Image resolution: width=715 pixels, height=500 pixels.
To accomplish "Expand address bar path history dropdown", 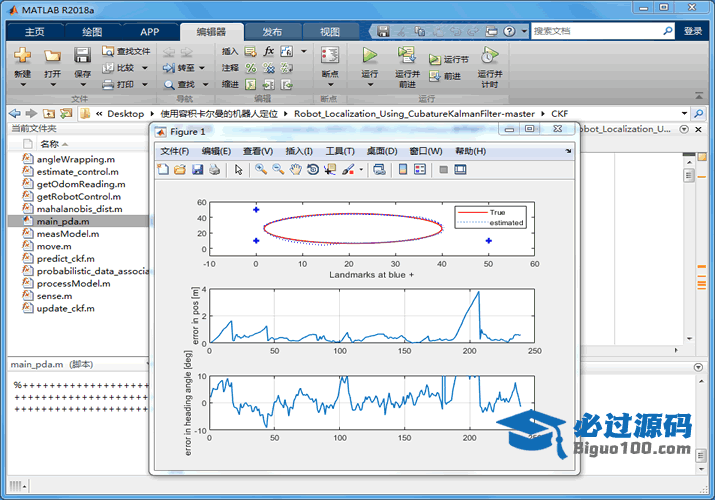I will tap(684, 113).
